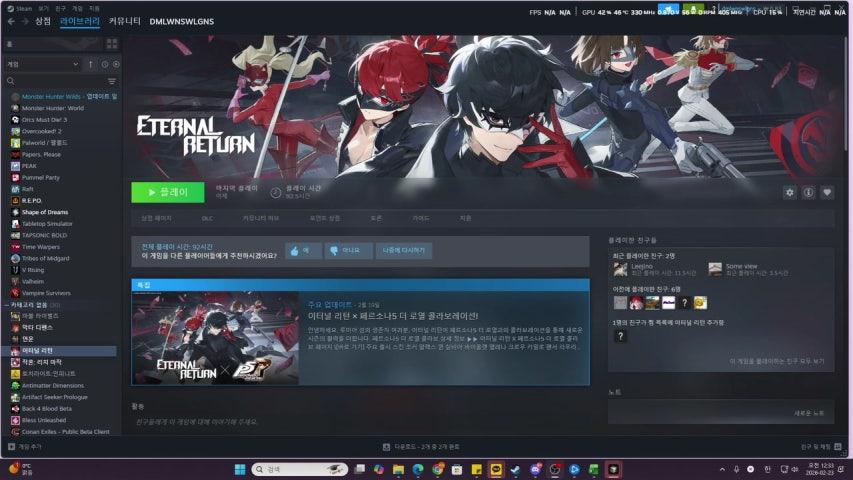The height and width of the screenshot is (480, 853).
Task: Select Monster Hunter Wilds in library list
Action: pos(64,96)
